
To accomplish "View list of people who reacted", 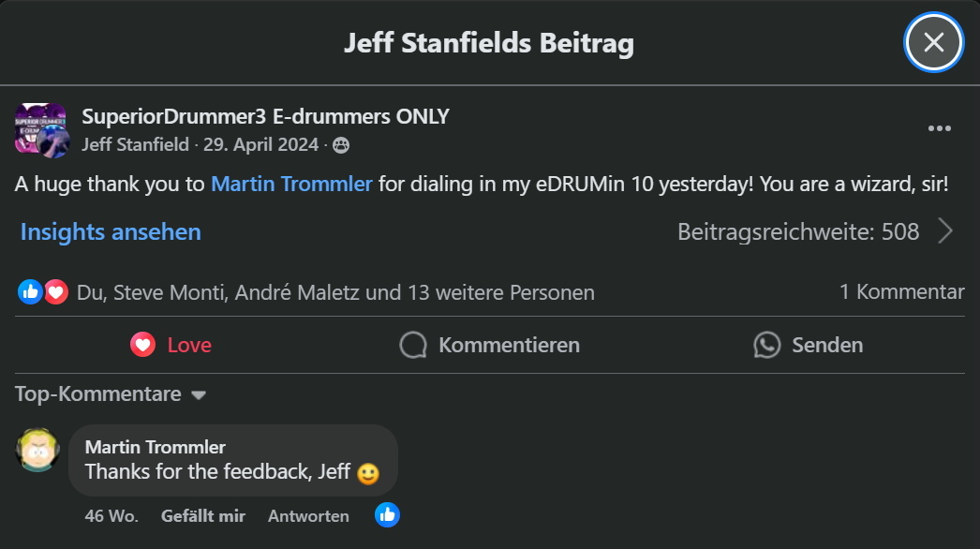I will [x=335, y=292].
